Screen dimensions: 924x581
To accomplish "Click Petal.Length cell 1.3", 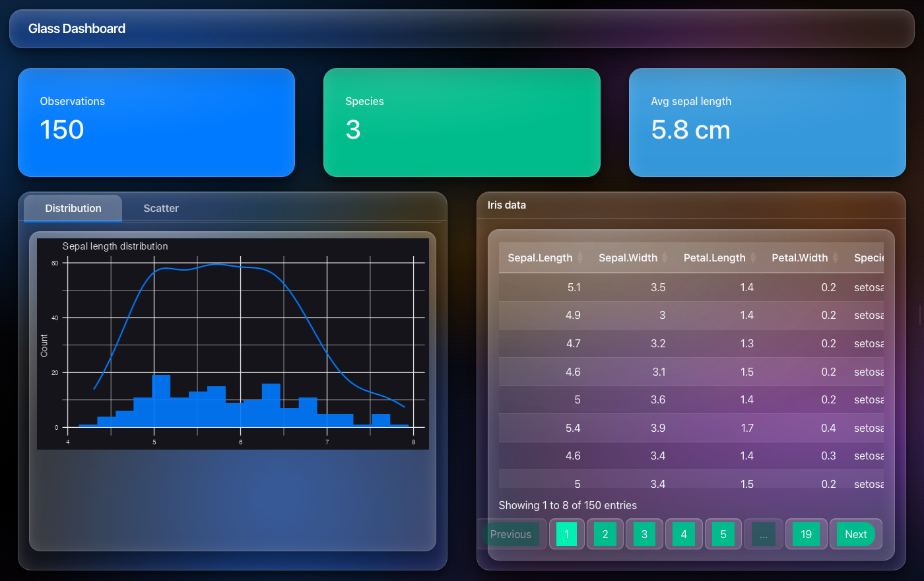I will click(719, 343).
